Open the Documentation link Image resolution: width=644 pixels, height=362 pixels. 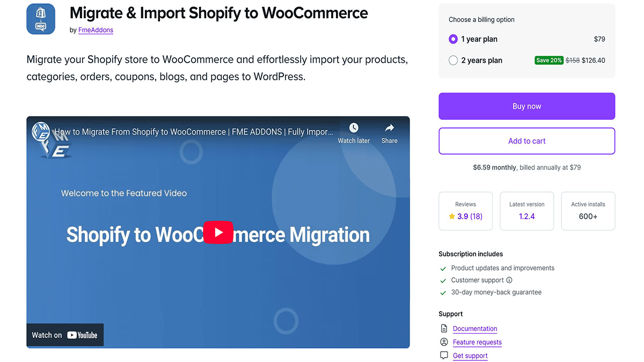[475, 329]
